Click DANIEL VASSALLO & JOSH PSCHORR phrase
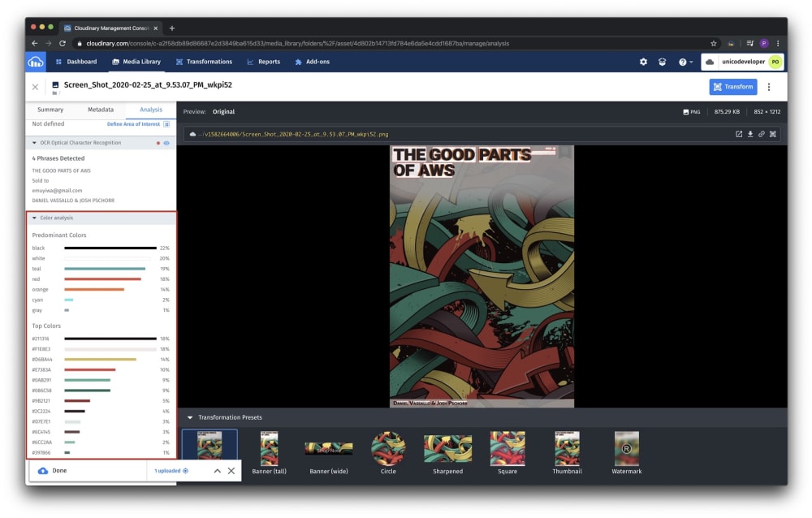812x518 pixels. click(73, 201)
